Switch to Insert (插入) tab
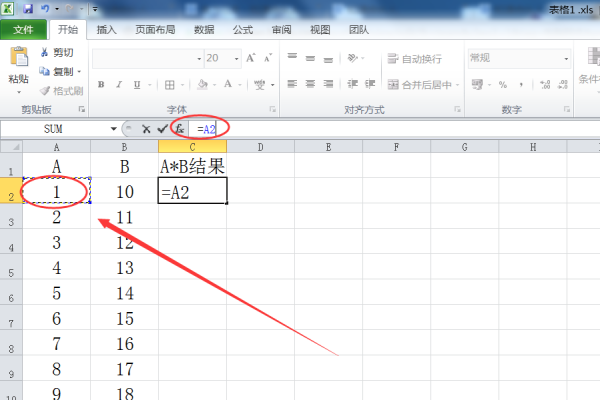 106,29
